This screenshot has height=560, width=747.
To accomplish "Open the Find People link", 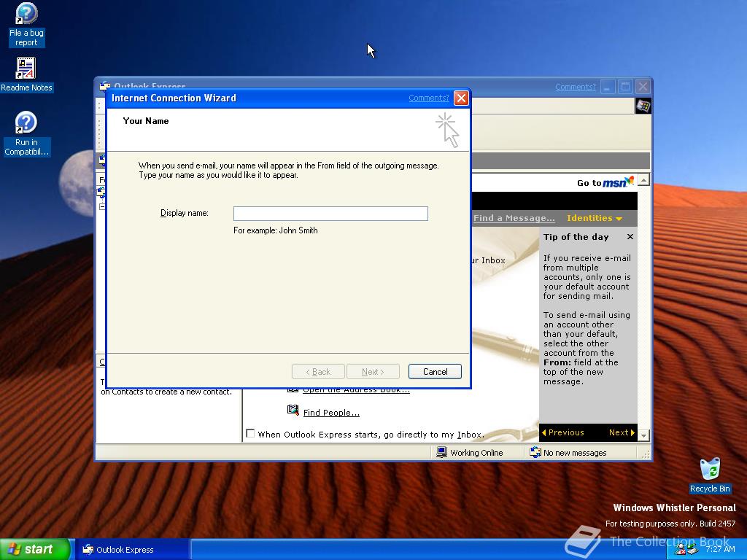I will point(332,413).
